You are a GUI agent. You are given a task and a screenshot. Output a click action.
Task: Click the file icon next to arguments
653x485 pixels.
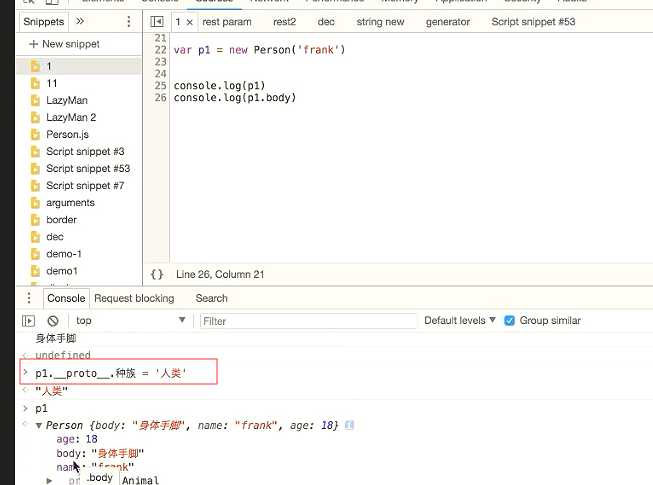(35, 203)
